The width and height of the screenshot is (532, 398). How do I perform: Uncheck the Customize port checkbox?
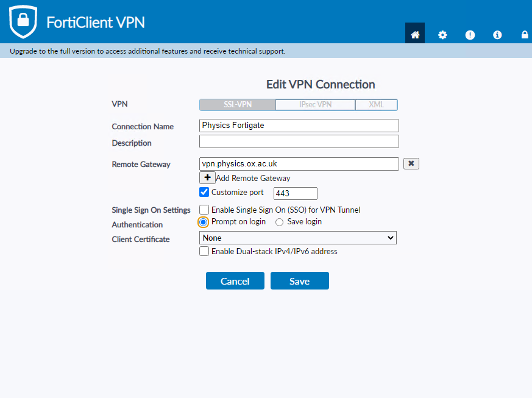click(x=204, y=193)
